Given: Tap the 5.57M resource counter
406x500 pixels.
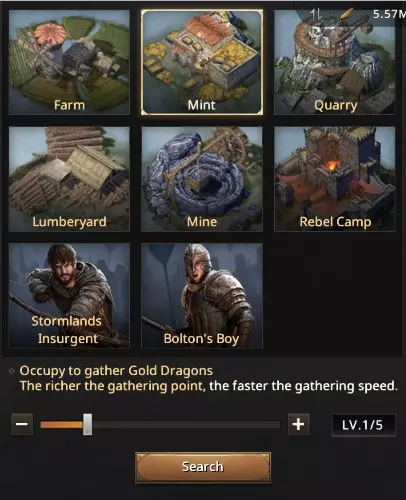Looking at the screenshot, I should tap(389, 14).
